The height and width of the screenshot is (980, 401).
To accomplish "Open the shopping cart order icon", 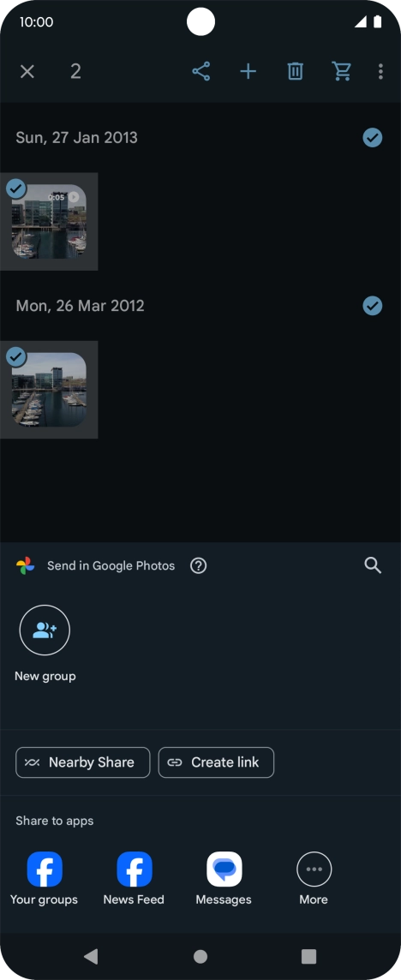I will point(342,71).
